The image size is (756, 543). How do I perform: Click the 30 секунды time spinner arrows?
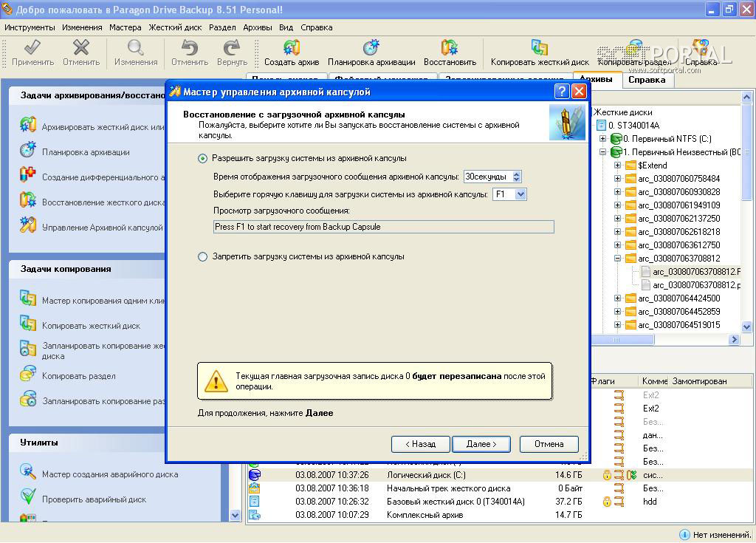click(x=516, y=177)
